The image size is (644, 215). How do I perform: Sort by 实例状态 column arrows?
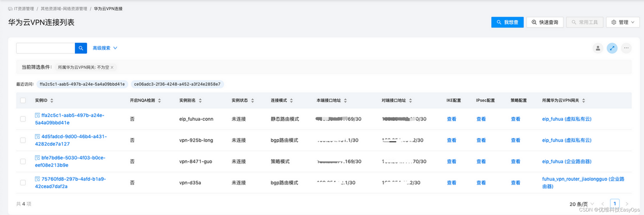(252, 101)
